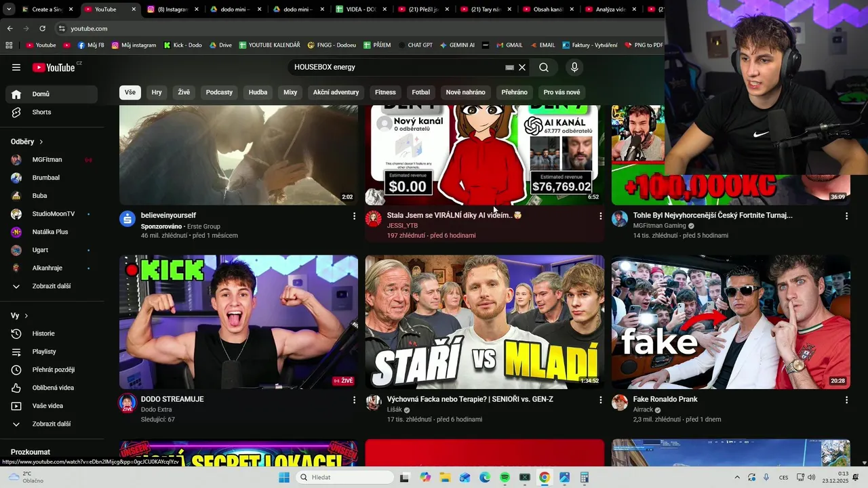Select the Mixy filter chip

pyautogui.click(x=290, y=92)
